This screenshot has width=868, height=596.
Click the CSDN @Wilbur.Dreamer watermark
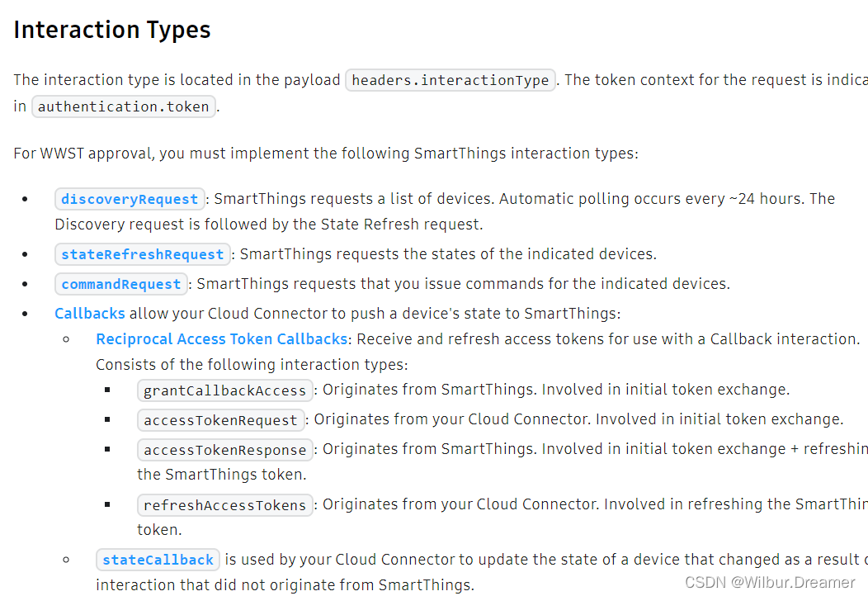(x=770, y=582)
